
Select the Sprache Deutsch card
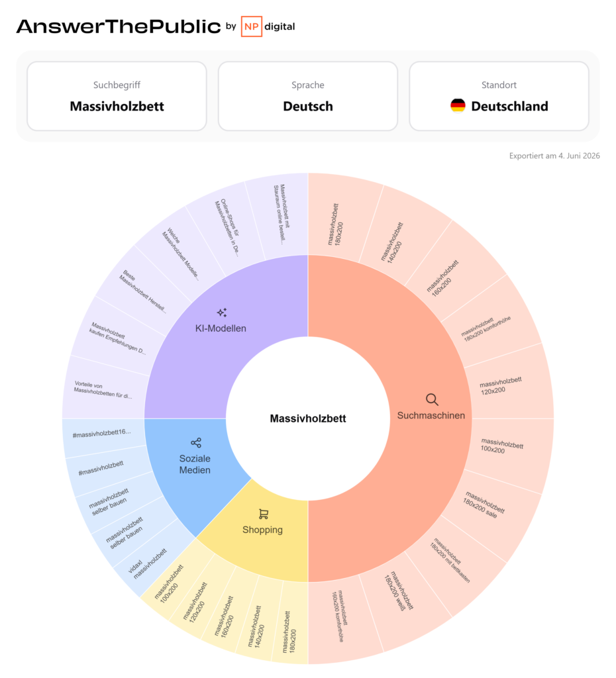click(x=308, y=96)
